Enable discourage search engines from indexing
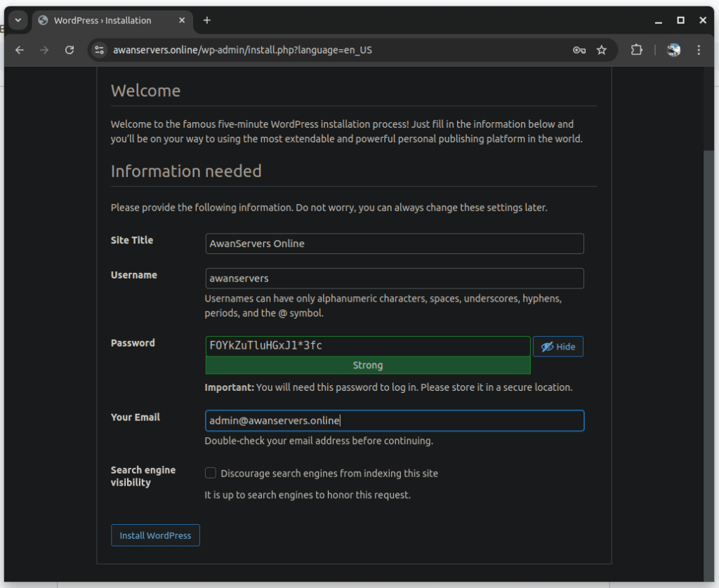This screenshot has height=588, width=719. [210, 473]
